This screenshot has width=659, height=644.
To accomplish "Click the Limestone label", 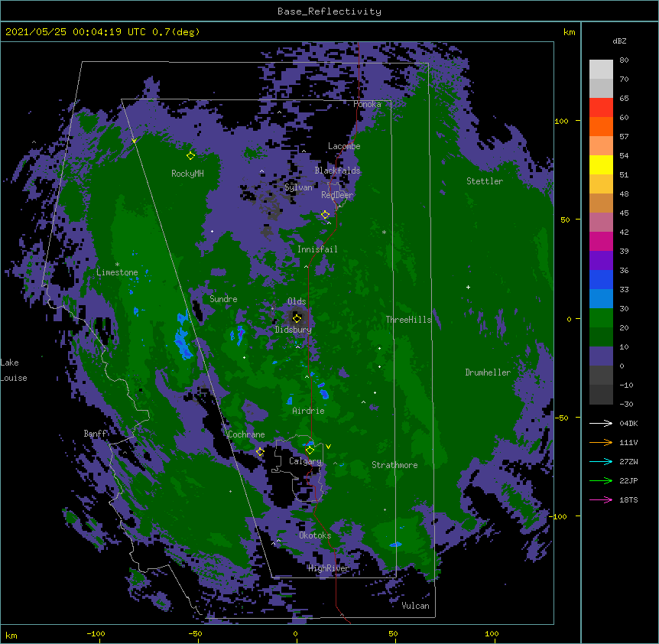I will point(117,272).
